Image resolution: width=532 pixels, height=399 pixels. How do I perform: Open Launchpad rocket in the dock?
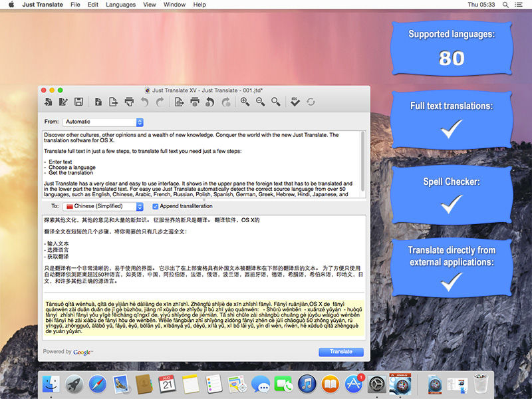pyautogui.click(x=74, y=384)
